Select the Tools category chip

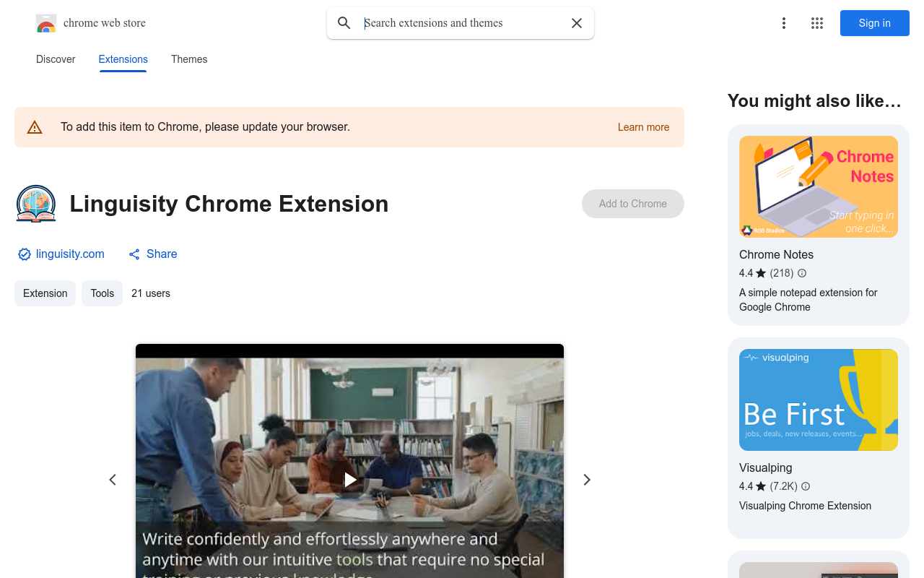(103, 293)
